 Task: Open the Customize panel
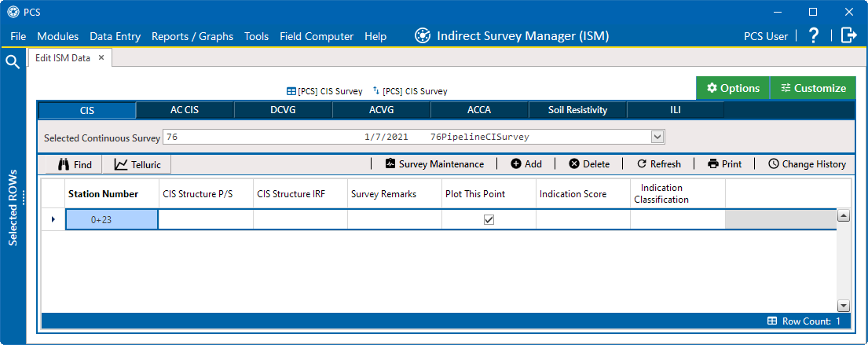pos(813,88)
